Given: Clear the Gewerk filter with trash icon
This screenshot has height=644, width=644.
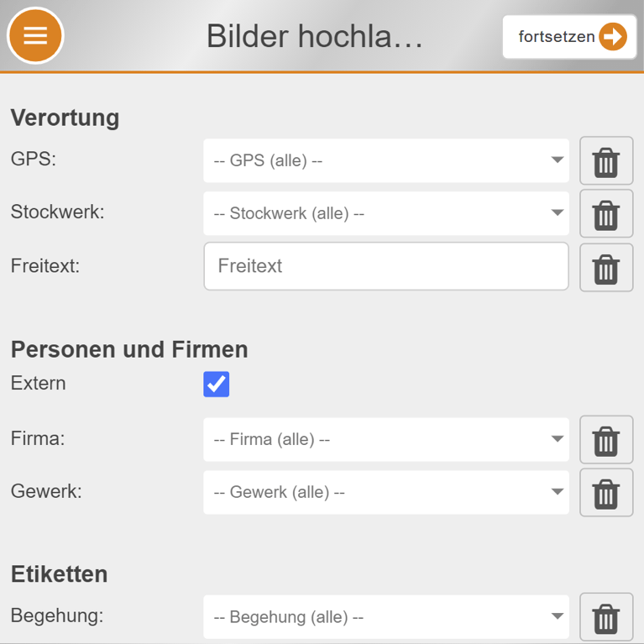Looking at the screenshot, I should pos(606,493).
